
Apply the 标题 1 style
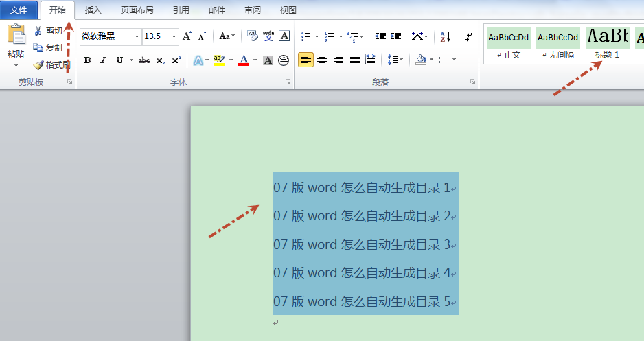pos(608,43)
